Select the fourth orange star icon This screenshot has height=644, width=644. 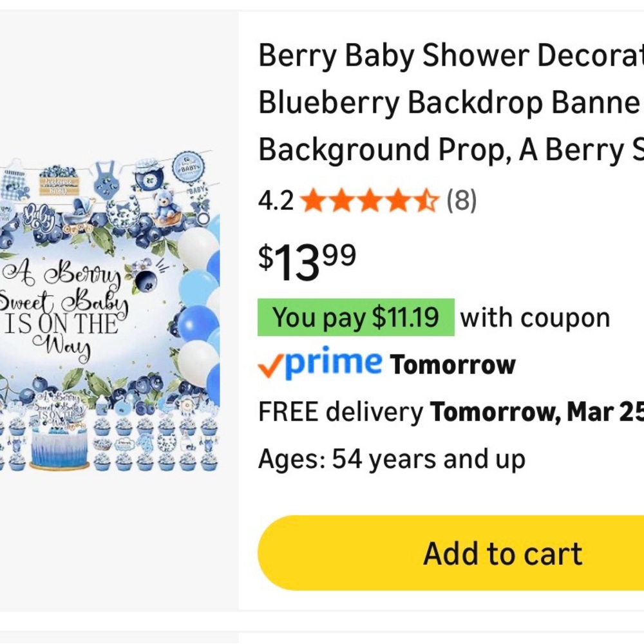pyautogui.click(x=397, y=201)
